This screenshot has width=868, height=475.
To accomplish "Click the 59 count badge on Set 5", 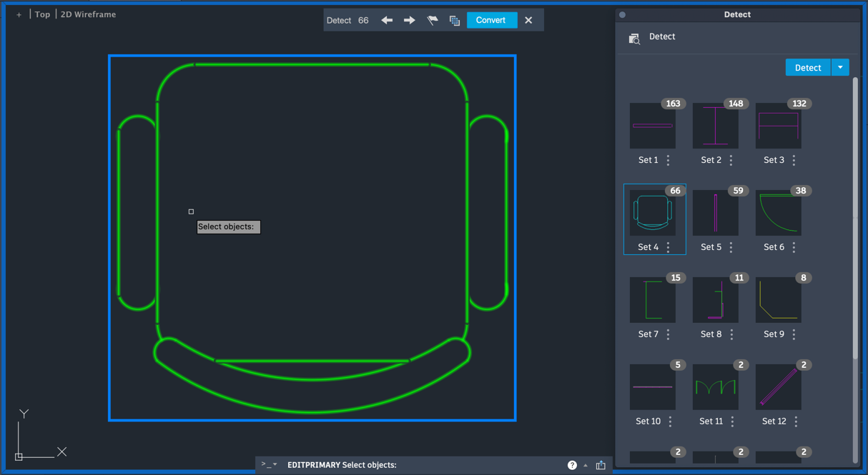I will [x=739, y=191].
